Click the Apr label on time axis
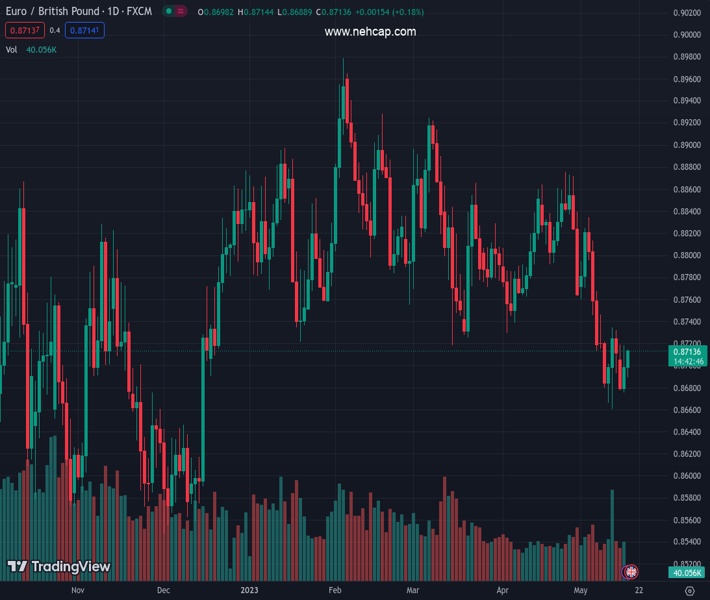The width and height of the screenshot is (710, 600). (502, 590)
